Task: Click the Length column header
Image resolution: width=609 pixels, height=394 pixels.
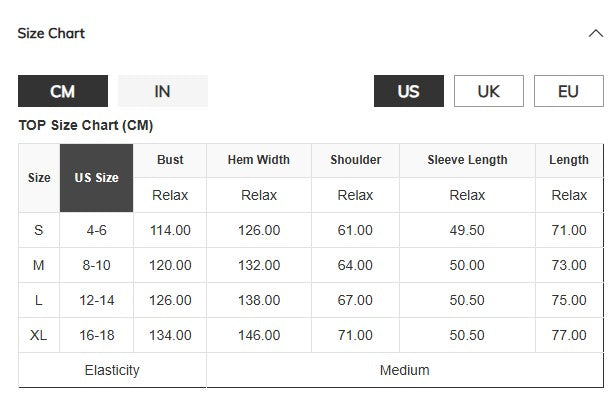Action: pyautogui.click(x=569, y=160)
